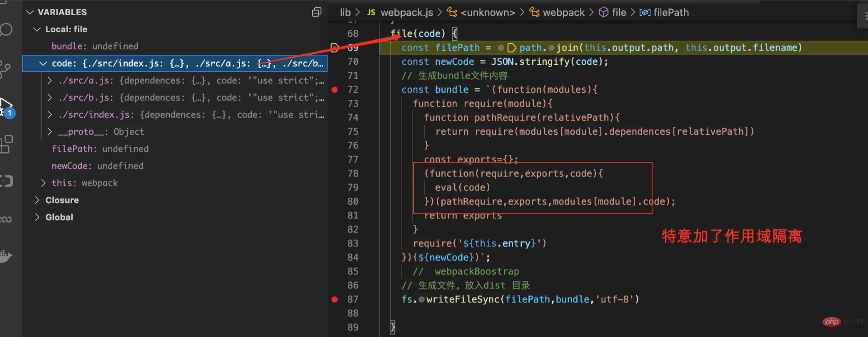Click eval(code) on line 79
Image resolution: width=868 pixels, height=337 pixels.
tap(463, 187)
